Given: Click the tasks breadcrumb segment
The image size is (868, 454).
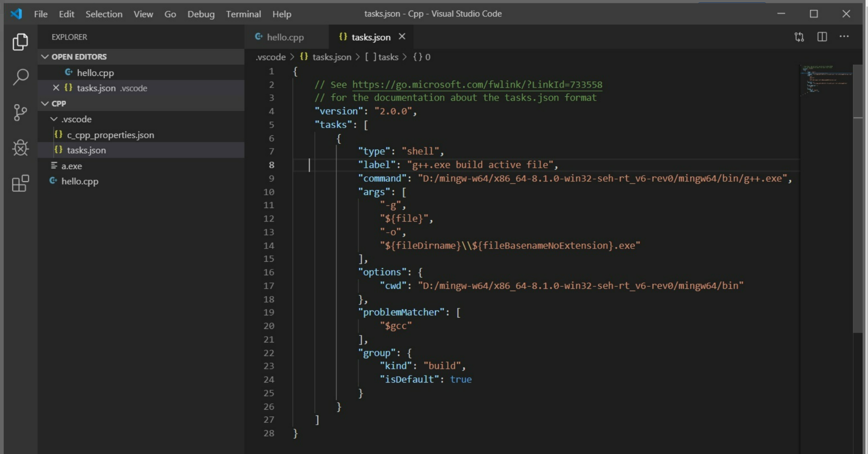Looking at the screenshot, I should click(387, 57).
